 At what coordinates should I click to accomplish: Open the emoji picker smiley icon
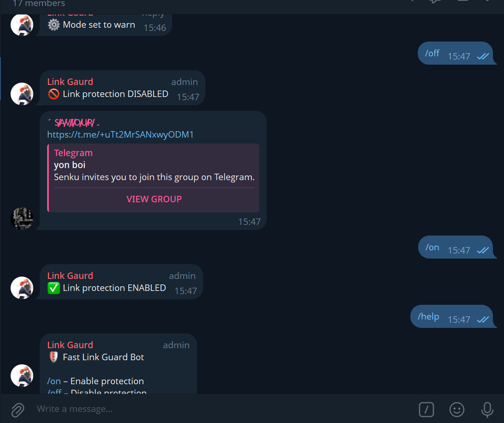(456, 410)
